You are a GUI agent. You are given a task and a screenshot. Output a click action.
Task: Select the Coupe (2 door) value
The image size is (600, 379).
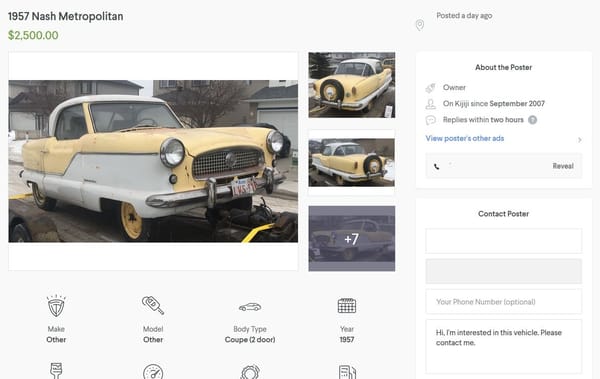coord(250,340)
